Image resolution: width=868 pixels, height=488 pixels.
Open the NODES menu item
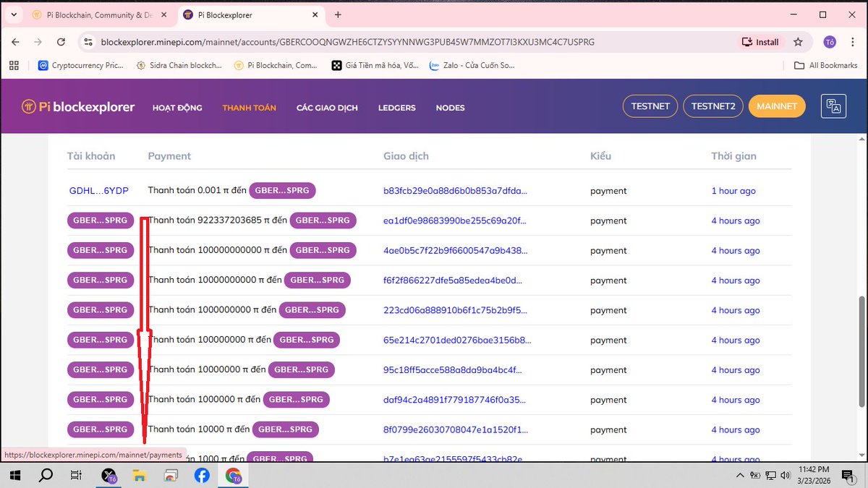pos(450,108)
